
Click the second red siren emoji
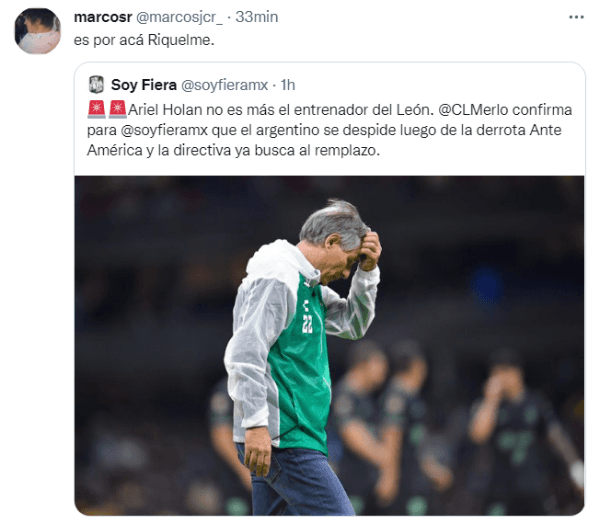coord(117,108)
